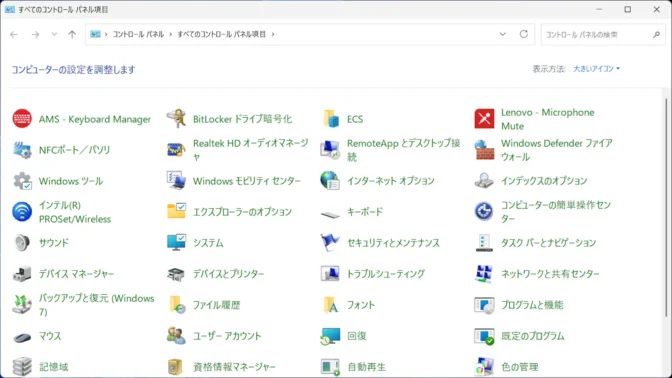
Task: Open the サウンド speaker icon
Action: pos(22,243)
